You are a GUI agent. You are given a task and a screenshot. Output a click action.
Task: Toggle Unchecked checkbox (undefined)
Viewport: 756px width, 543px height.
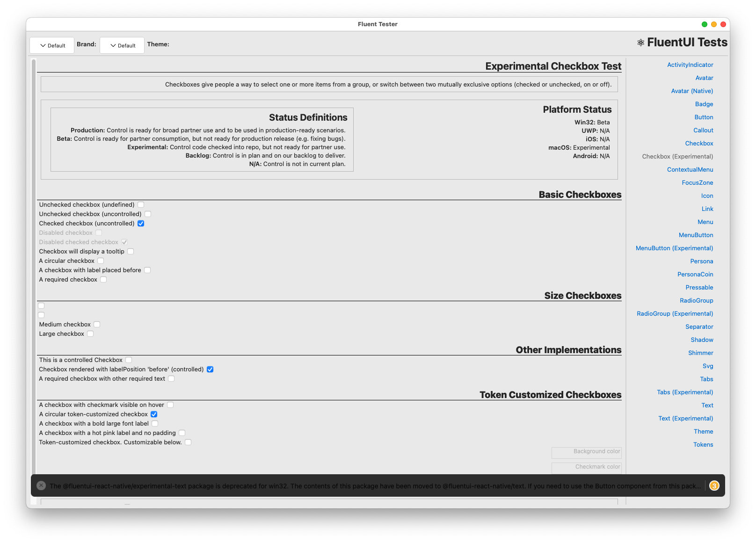[141, 204]
